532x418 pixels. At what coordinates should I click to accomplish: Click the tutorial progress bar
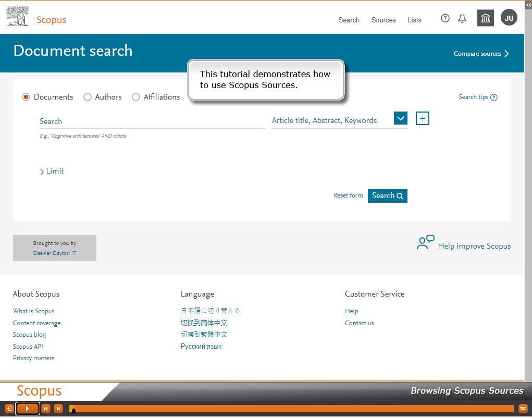point(291,409)
